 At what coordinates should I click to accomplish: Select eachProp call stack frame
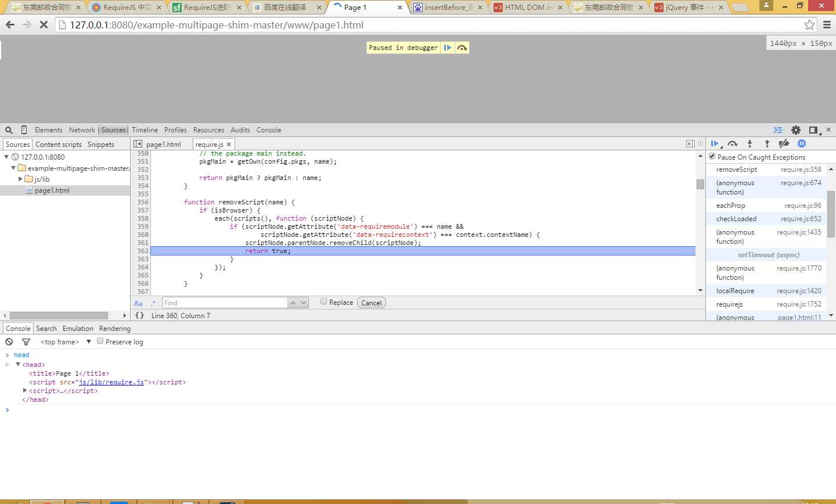point(766,206)
